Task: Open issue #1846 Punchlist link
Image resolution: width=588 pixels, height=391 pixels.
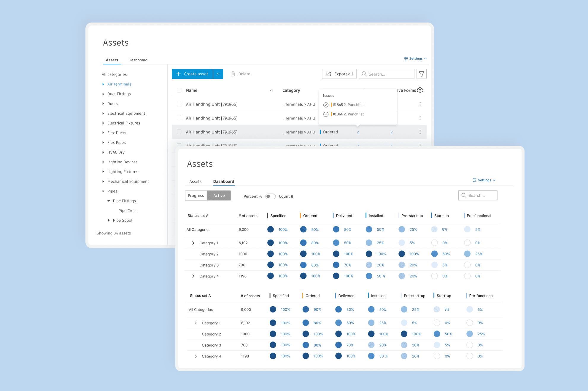Action: (348, 114)
